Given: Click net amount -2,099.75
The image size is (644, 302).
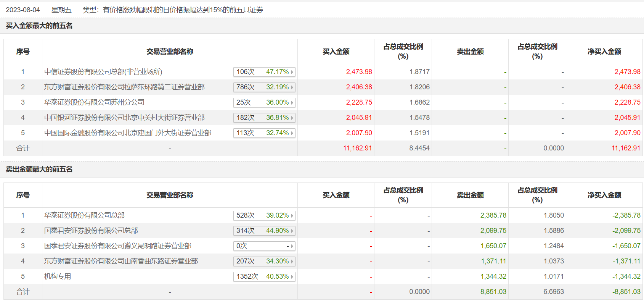Looking at the screenshot, I should coord(626,231).
